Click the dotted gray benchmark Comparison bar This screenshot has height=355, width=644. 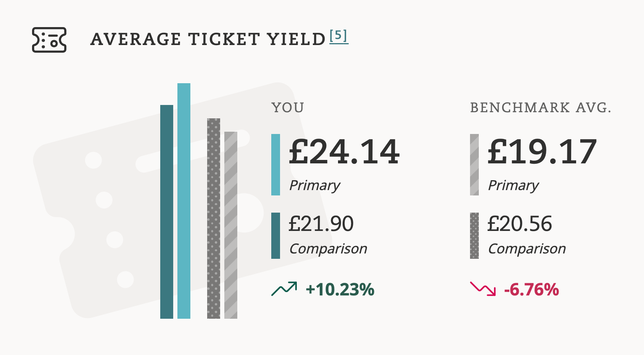coord(214,218)
